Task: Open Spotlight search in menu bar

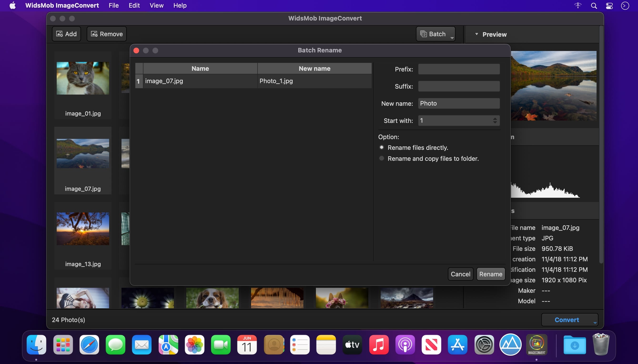Action: [594, 5]
